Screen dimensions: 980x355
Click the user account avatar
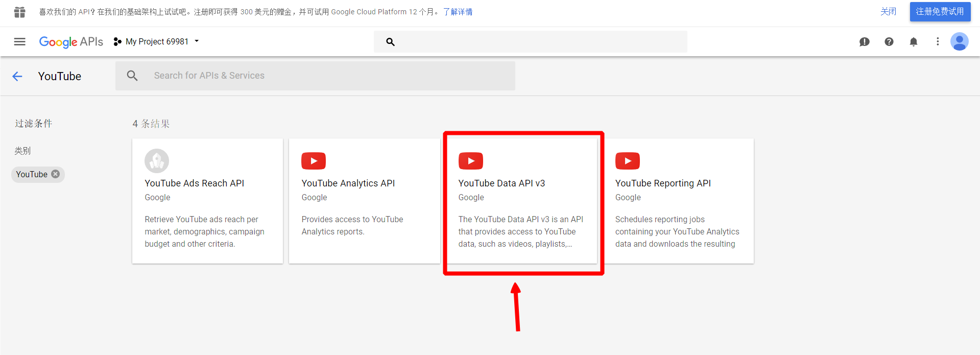[x=959, y=41]
